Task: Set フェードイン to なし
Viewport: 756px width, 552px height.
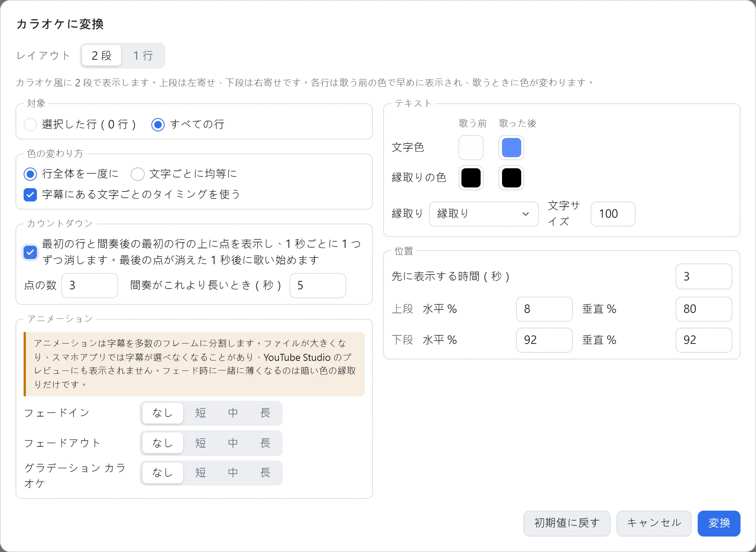Action: (x=162, y=413)
